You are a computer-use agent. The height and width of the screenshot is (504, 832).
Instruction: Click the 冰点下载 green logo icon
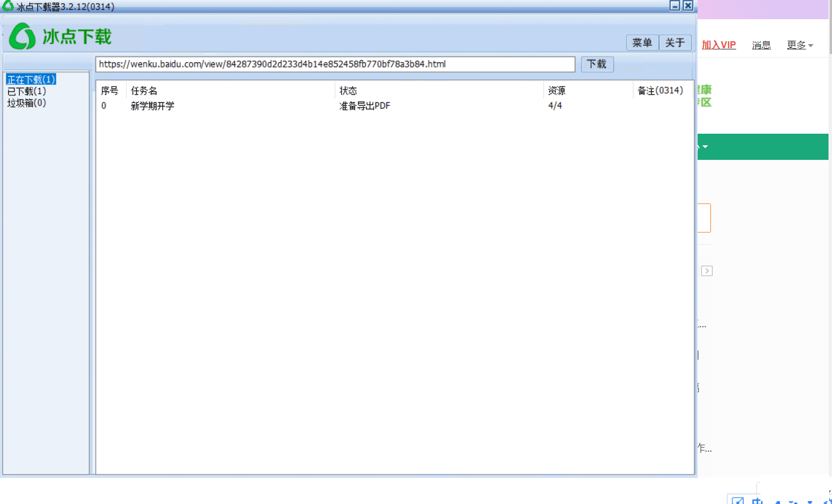(23, 37)
